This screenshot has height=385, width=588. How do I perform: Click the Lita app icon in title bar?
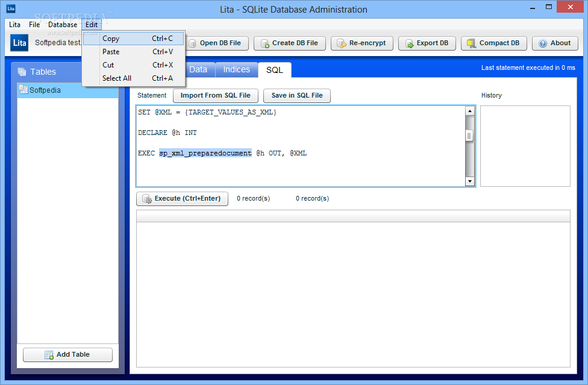tap(11, 8)
